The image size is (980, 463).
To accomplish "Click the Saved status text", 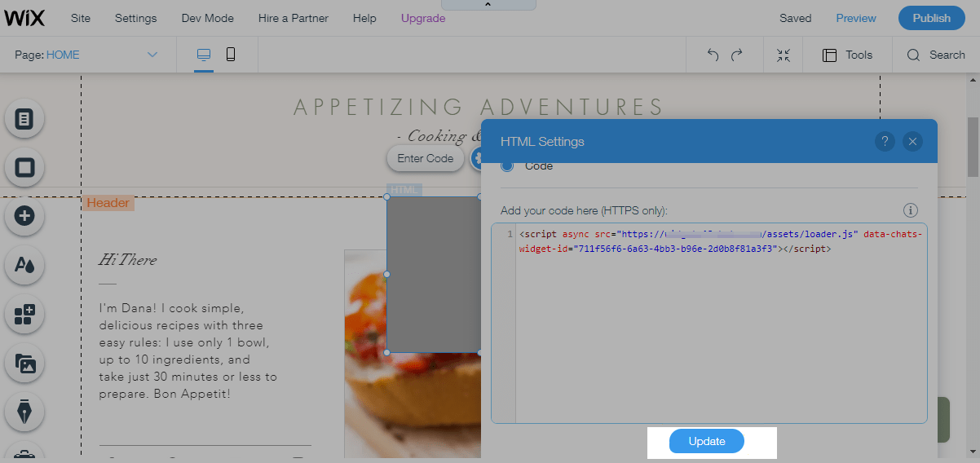I will tap(795, 18).
